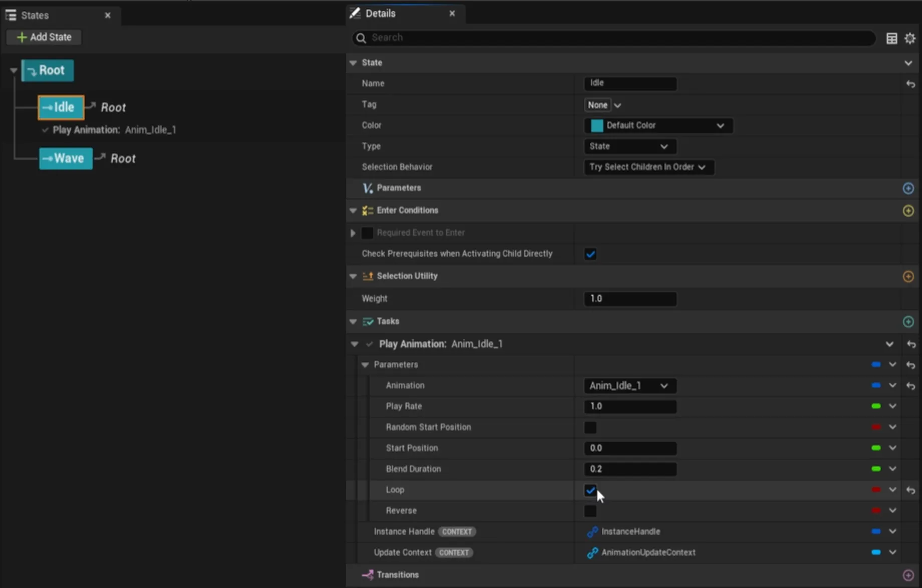The width and height of the screenshot is (922, 588).
Task: Collapse the Selection Utility section
Action: [353, 276]
